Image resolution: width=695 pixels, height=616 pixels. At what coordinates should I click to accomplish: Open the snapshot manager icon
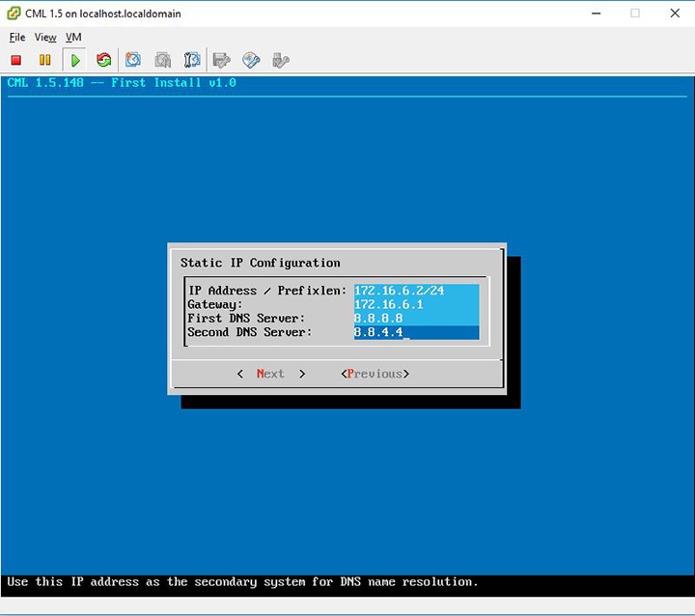click(192, 60)
